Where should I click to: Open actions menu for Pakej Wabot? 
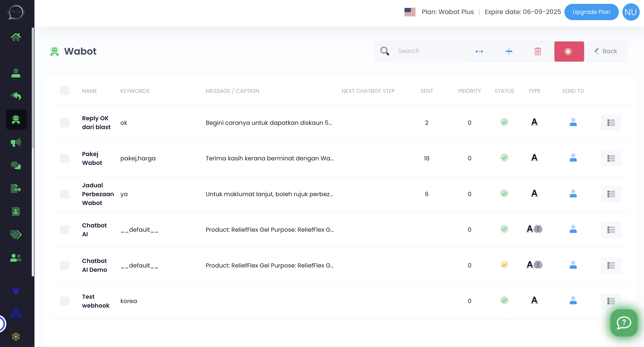pyautogui.click(x=611, y=158)
